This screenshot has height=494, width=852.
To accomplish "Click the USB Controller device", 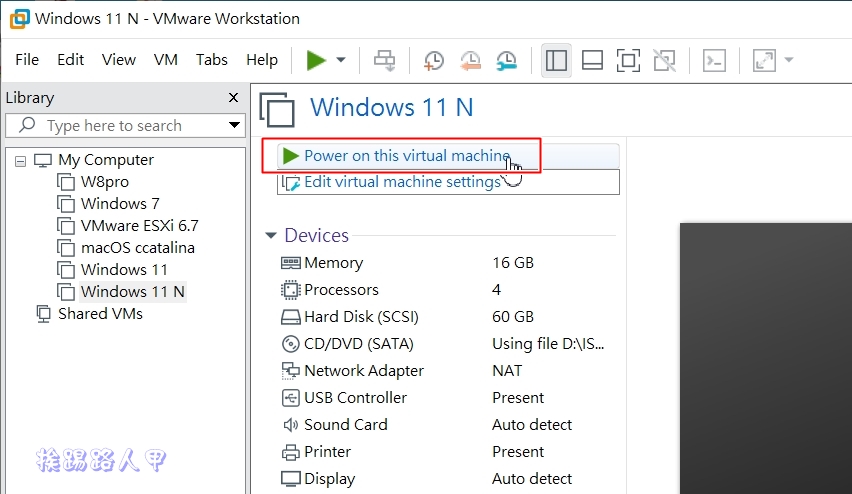I will click(448, 398).
